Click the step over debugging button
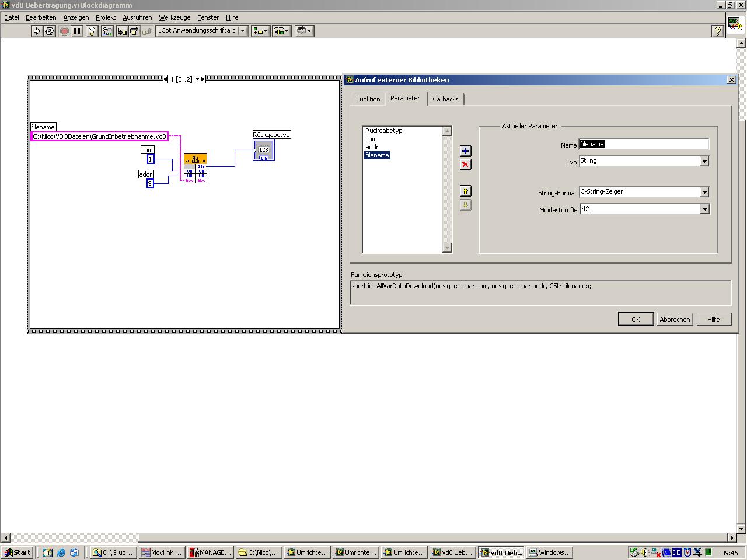Viewport: 747px width, 560px height. pyautogui.click(x=134, y=31)
